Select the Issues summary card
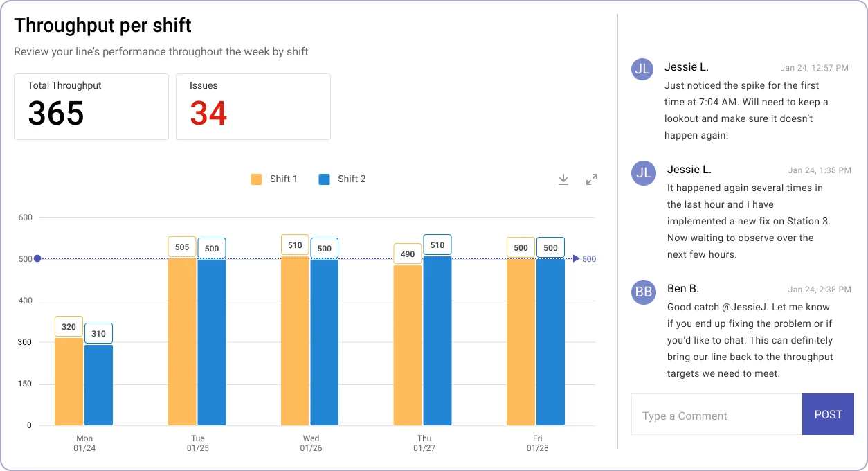The height and width of the screenshot is (471, 868). click(x=253, y=106)
